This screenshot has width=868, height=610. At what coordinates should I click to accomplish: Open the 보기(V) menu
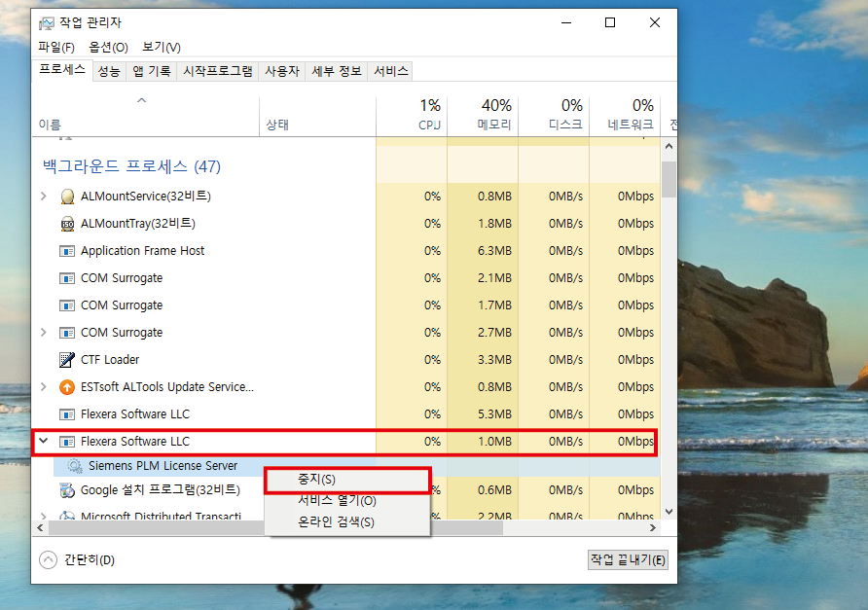click(x=162, y=48)
